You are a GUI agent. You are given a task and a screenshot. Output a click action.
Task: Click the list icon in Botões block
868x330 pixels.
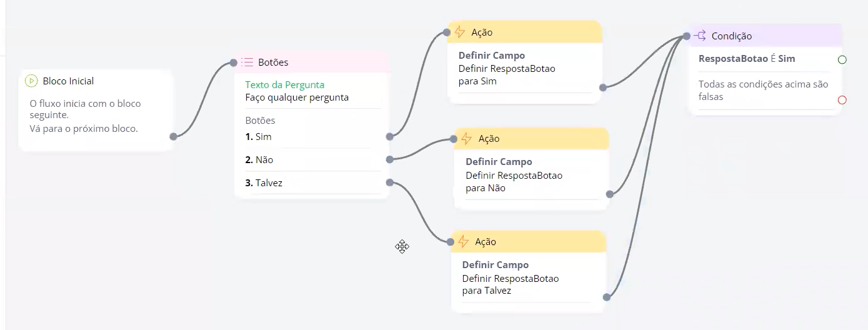(247, 62)
